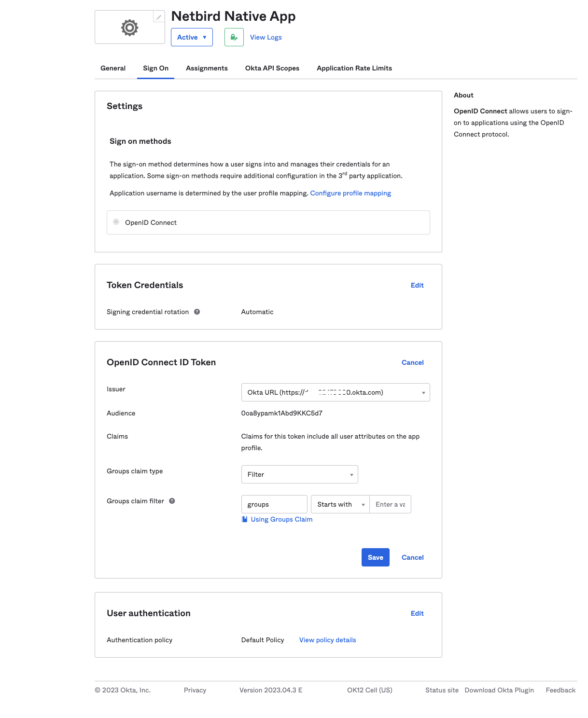Open the Configure profile mapping link

350,193
